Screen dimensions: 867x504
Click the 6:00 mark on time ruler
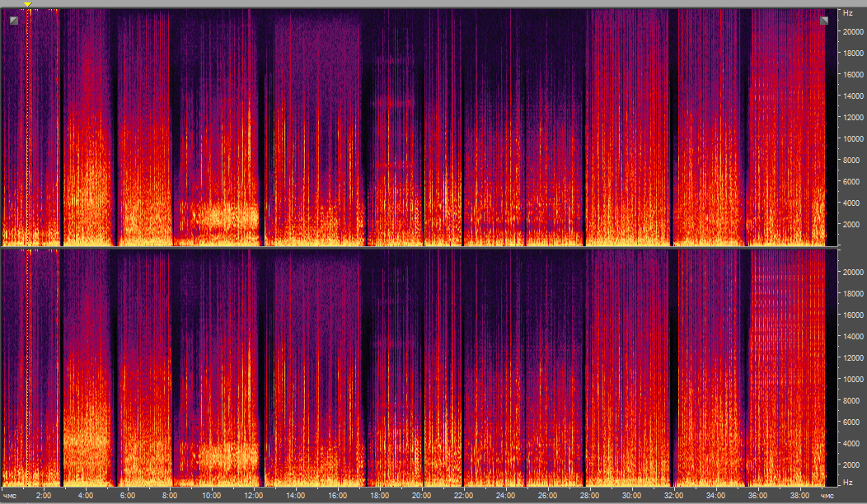(x=128, y=495)
